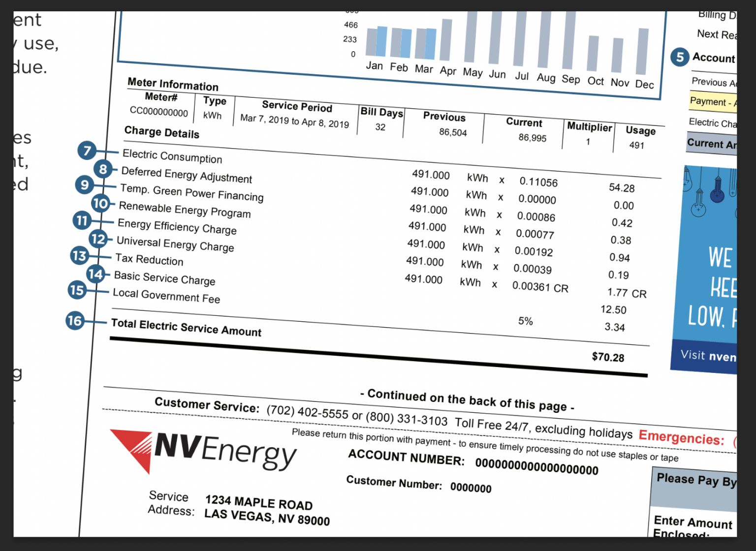Click address line 'LAS VEGAS, NV 89000'

267,517
